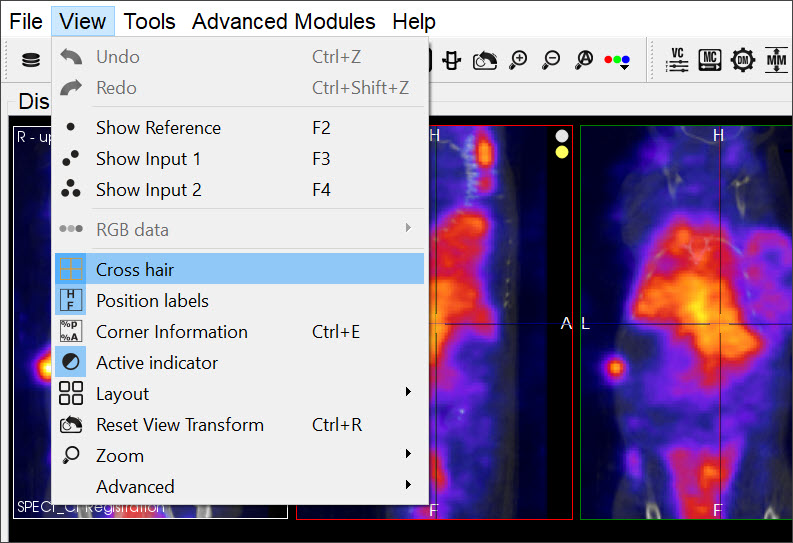The image size is (793, 543).
Task: Open the Tools menu
Action: pyautogui.click(x=149, y=21)
